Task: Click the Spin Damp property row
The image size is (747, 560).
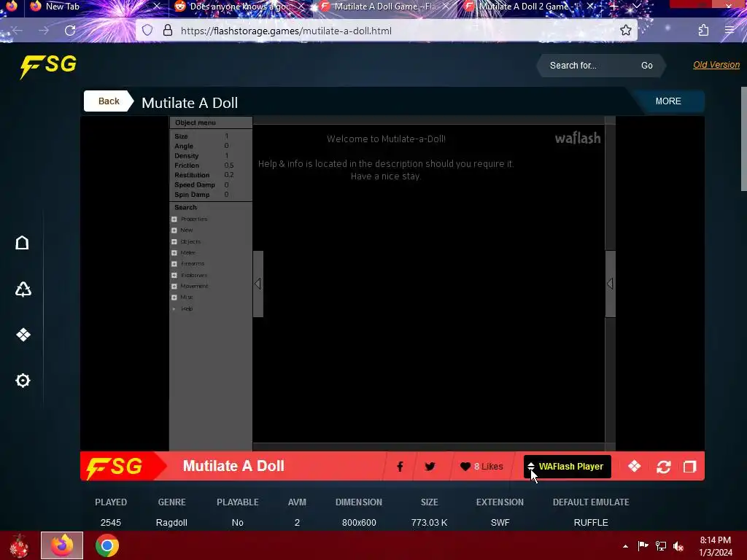Action: (x=211, y=195)
